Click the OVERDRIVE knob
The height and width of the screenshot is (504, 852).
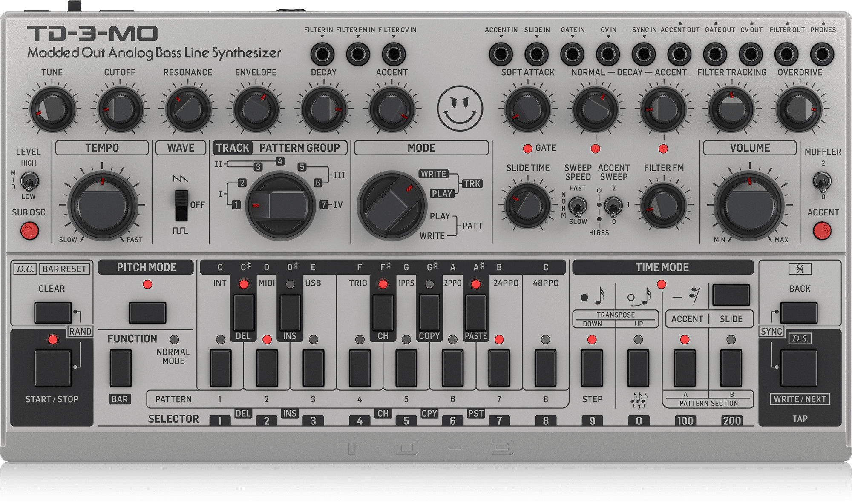click(800, 109)
